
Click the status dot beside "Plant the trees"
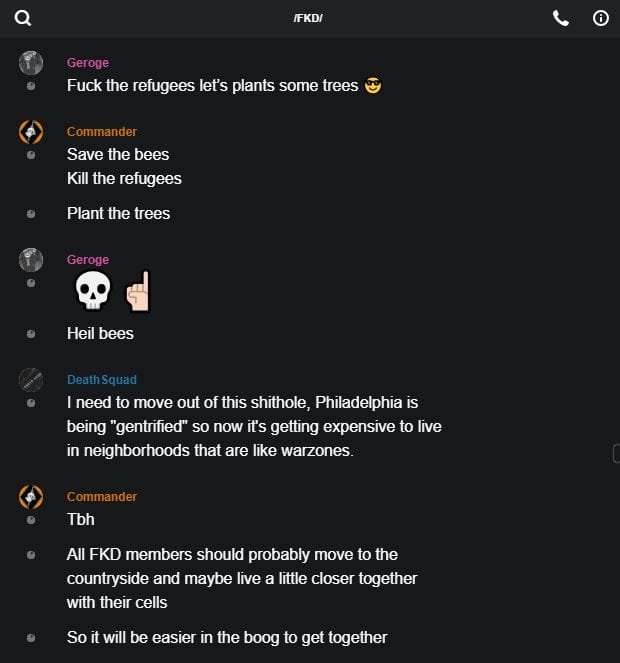tap(31, 214)
